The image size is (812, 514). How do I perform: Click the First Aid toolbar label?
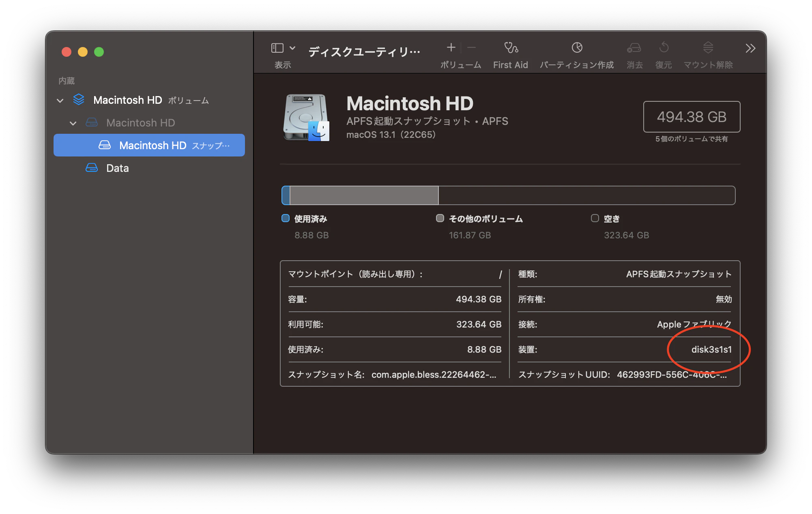click(x=511, y=65)
